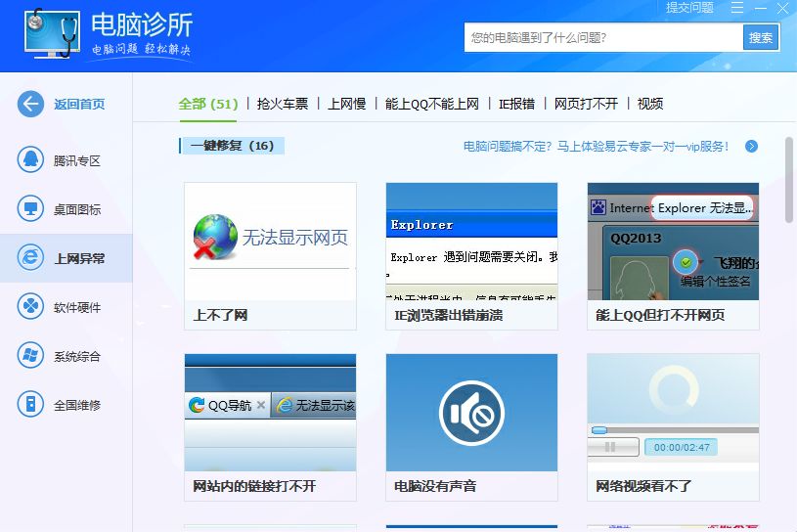
Task: Open the hamburger menu icon in the title bar
Action: tap(737, 8)
